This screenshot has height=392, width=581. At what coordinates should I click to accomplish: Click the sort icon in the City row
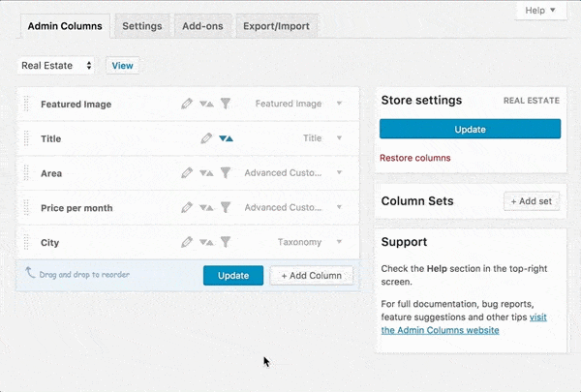(x=206, y=243)
